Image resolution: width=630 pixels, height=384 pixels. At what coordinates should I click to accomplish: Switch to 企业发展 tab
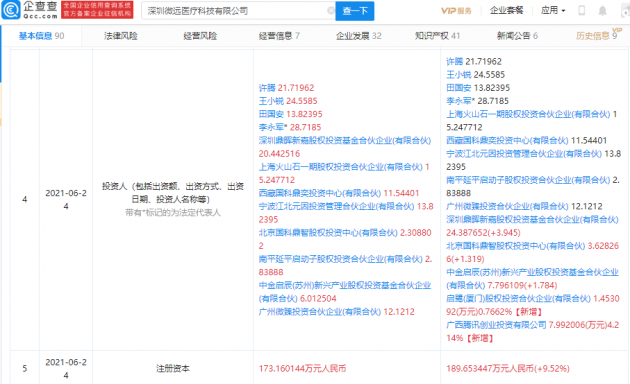pos(358,36)
